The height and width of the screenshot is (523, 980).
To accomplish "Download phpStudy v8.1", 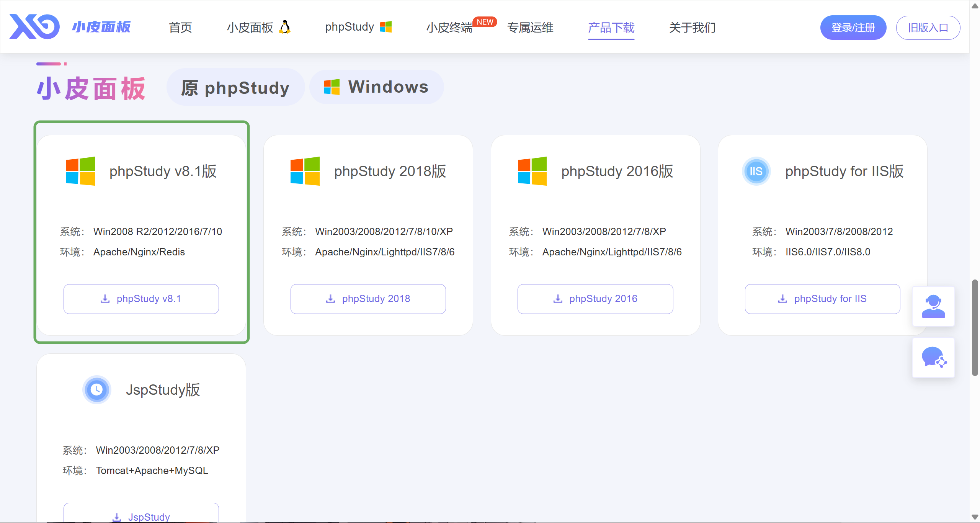I will pyautogui.click(x=141, y=299).
